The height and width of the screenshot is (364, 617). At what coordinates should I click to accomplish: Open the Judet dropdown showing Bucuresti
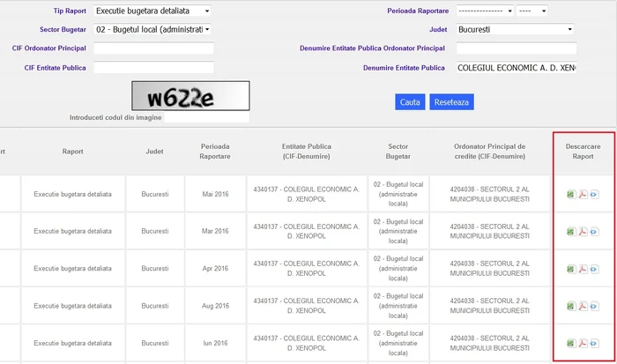point(515,29)
